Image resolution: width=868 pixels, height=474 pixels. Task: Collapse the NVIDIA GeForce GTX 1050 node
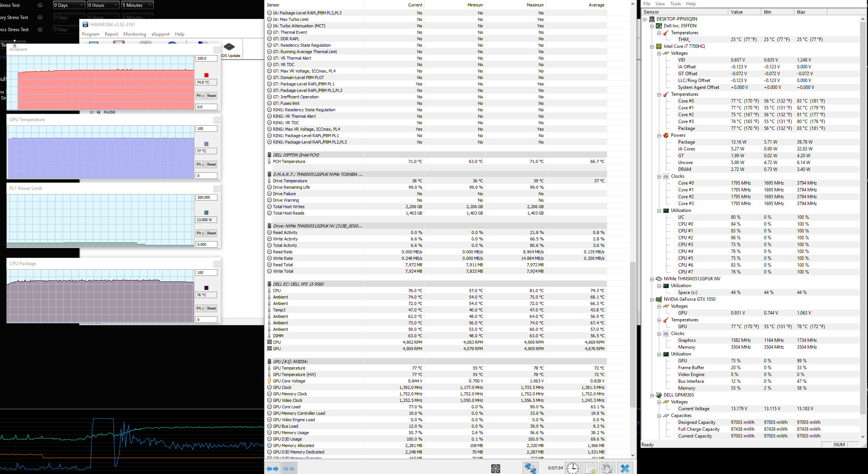pos(652,299)
